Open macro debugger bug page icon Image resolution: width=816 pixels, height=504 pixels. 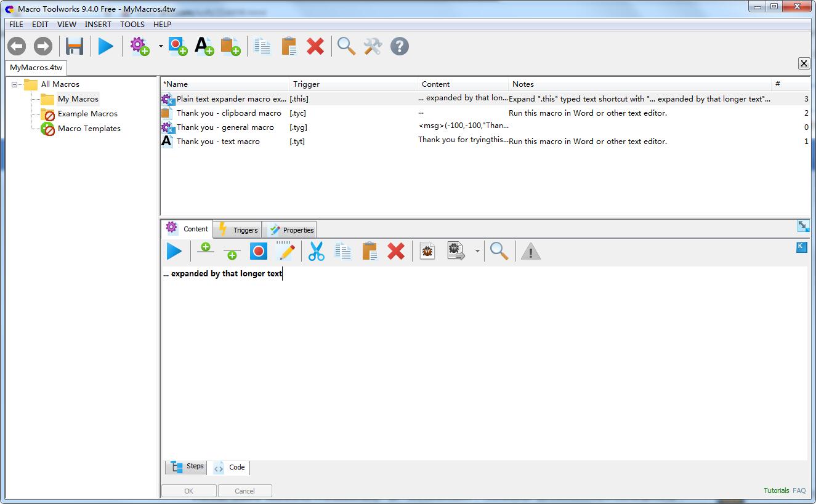pyautogui.click(x=427, y=251)
